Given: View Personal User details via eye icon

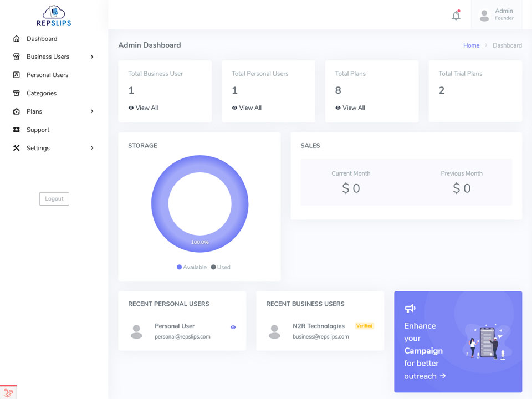Looking at the screenshot, I should point(233,327).
